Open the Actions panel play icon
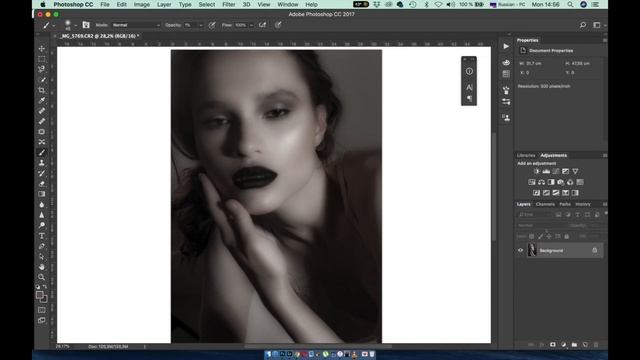 point(506,47)
